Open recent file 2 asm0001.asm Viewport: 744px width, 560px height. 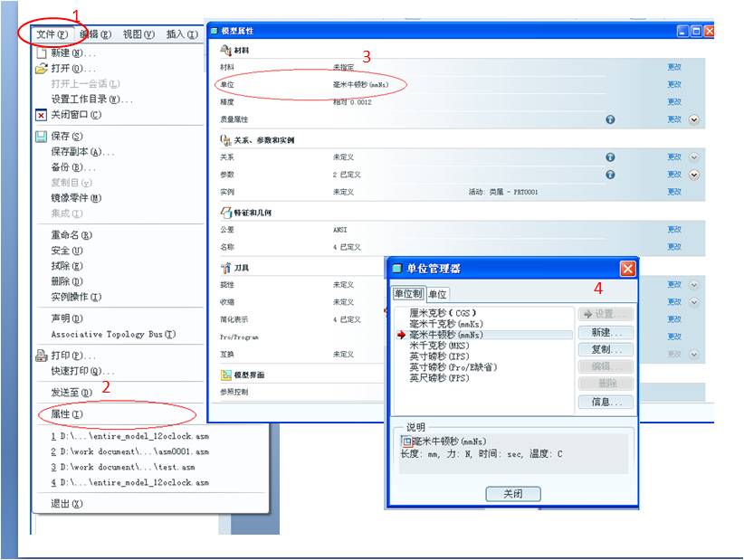tap(130, 451)
